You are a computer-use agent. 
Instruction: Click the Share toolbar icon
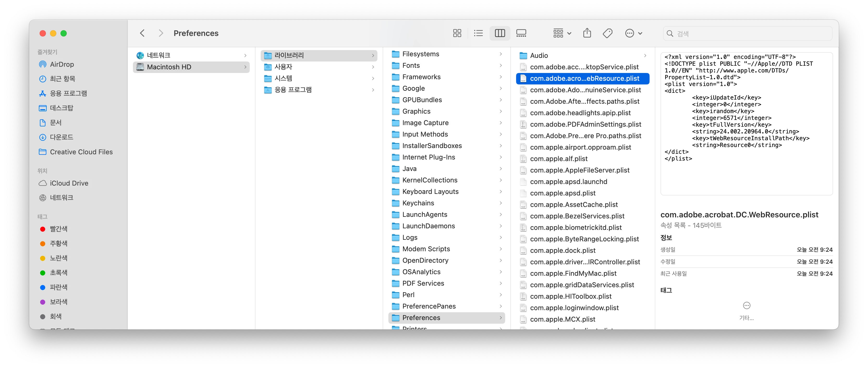coord(587,33)
